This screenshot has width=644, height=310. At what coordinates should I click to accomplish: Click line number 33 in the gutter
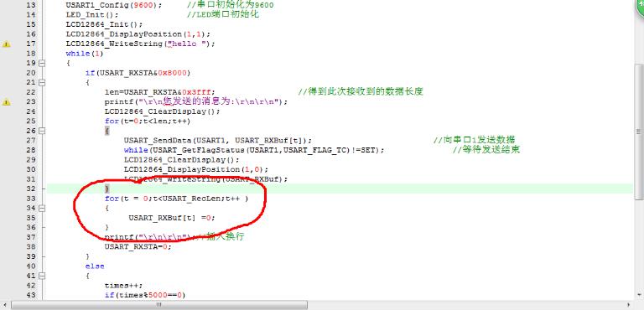[x=31, y=199]
